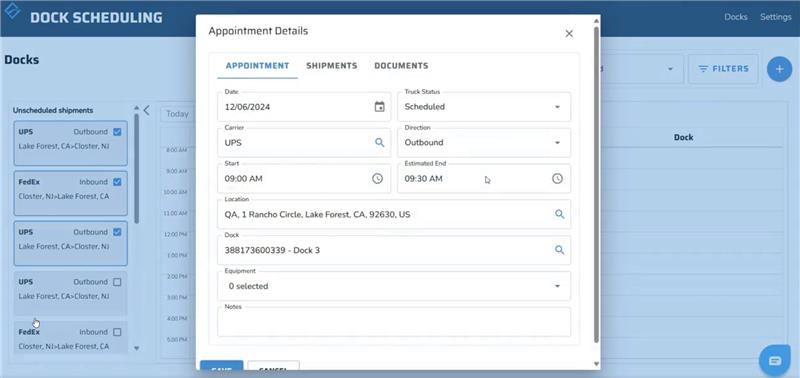Click the Dock Scheduling logo icon
This screenshot has height=378, width=800.
tap(12, 11)
